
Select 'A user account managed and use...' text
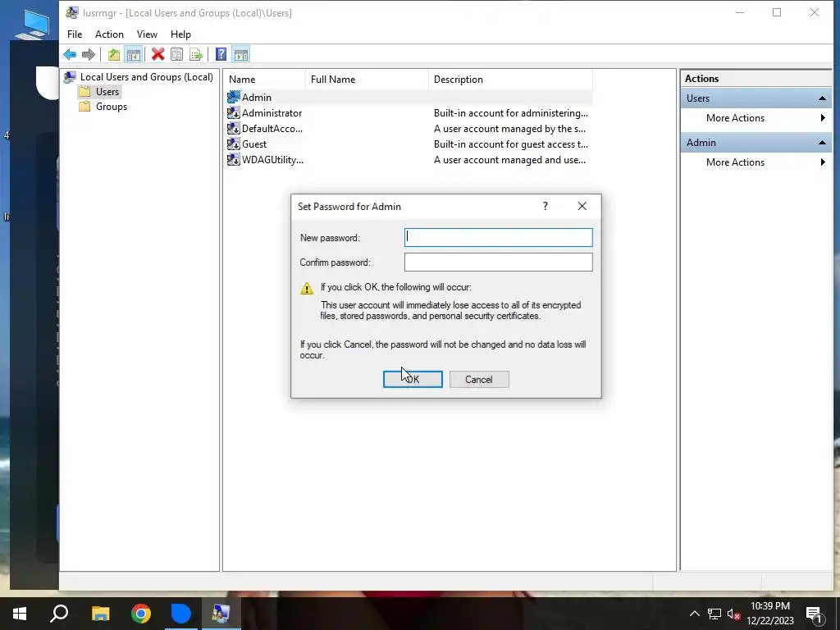tap(509, 160)
